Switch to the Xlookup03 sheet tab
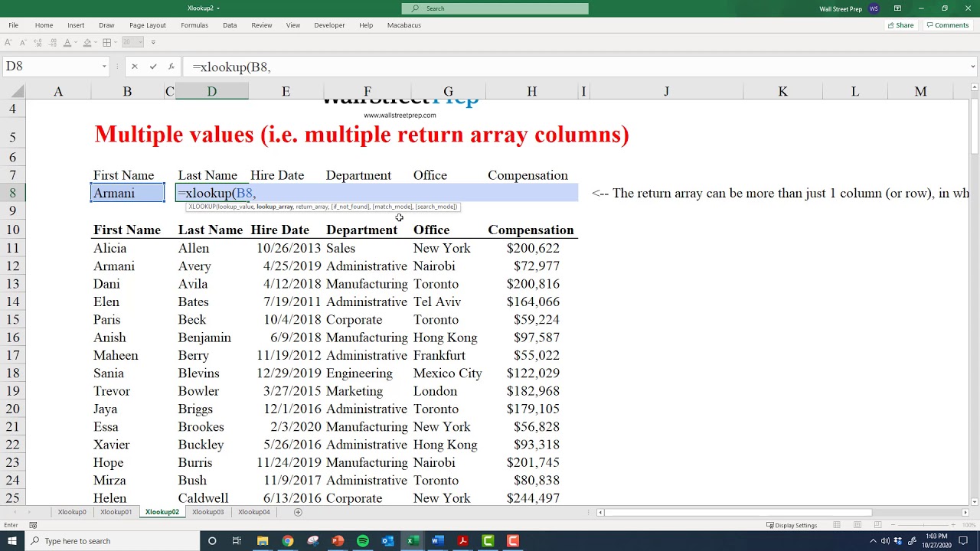Screen dimensions: 980x551 (207, 512)
